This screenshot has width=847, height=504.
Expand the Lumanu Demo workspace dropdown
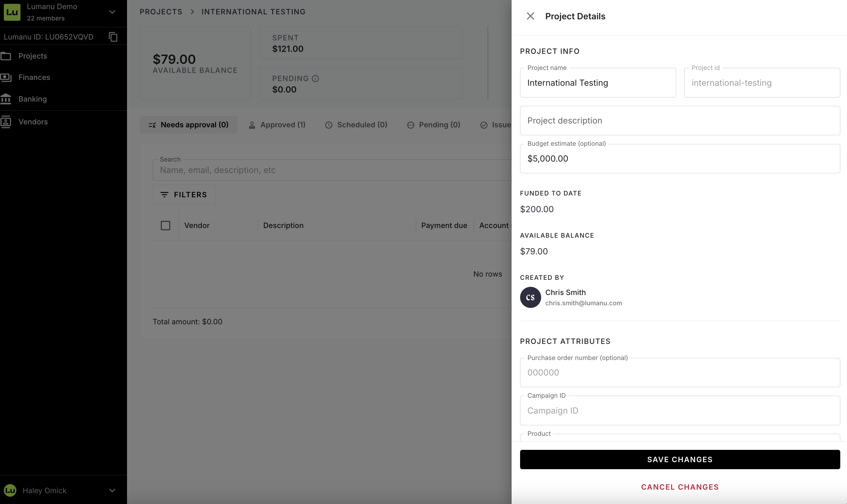pos(112,12)
